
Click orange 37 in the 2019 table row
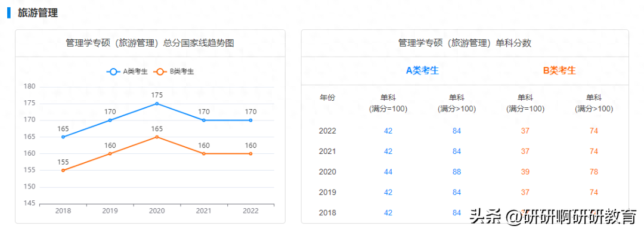[525, 193]
